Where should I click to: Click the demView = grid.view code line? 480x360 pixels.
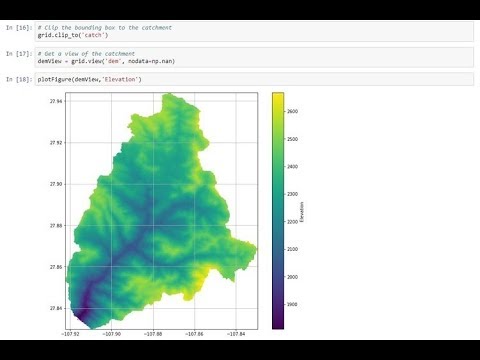[x=106, y=61]
